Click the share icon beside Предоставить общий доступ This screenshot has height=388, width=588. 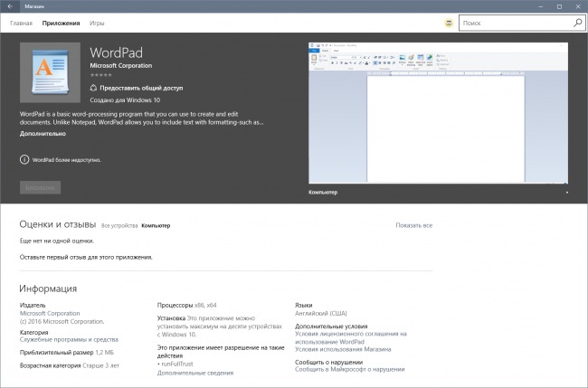93,88
